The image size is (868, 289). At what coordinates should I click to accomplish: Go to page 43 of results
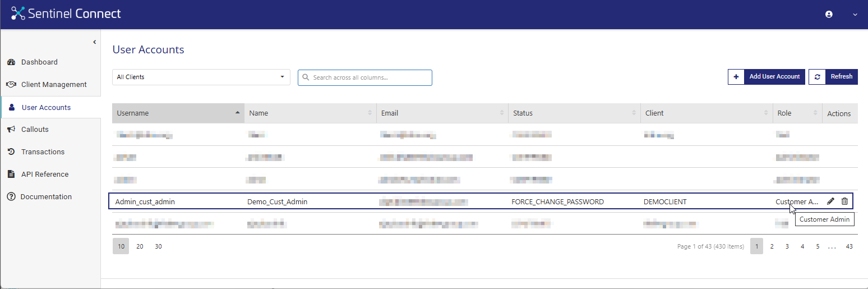(849, 246)
